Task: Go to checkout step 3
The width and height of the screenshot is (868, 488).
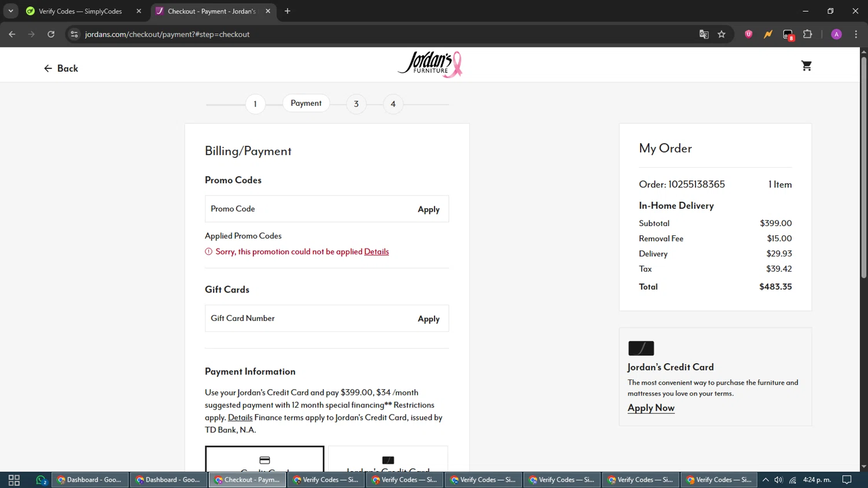Action: tap(356, 104)
